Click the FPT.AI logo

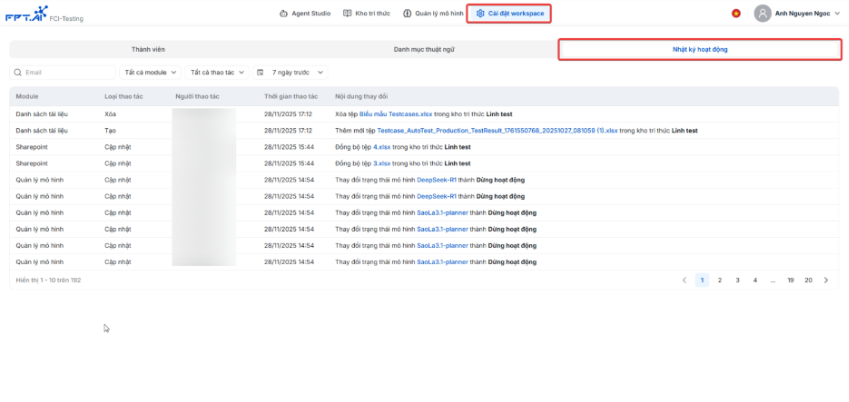point(25,14)
